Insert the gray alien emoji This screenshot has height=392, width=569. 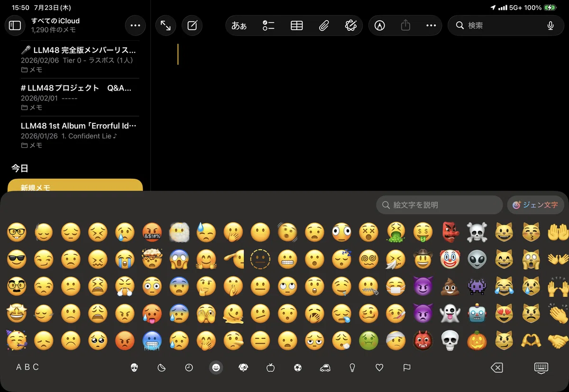(477, 259)
